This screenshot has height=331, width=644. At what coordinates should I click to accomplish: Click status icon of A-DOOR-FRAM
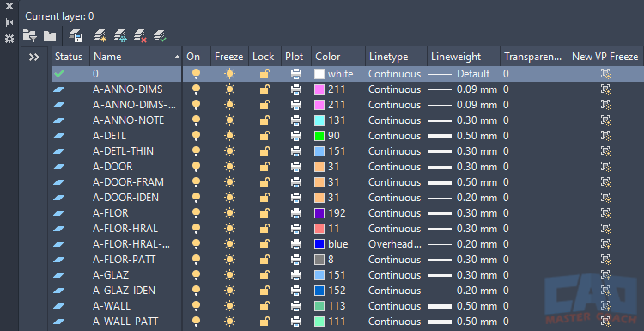point(59,182)
